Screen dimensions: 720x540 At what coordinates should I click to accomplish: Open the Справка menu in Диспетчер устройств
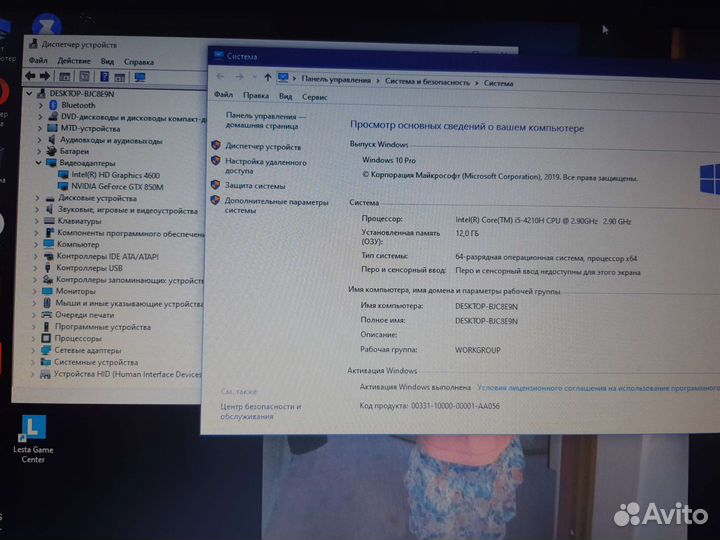(x=139, y=62)
